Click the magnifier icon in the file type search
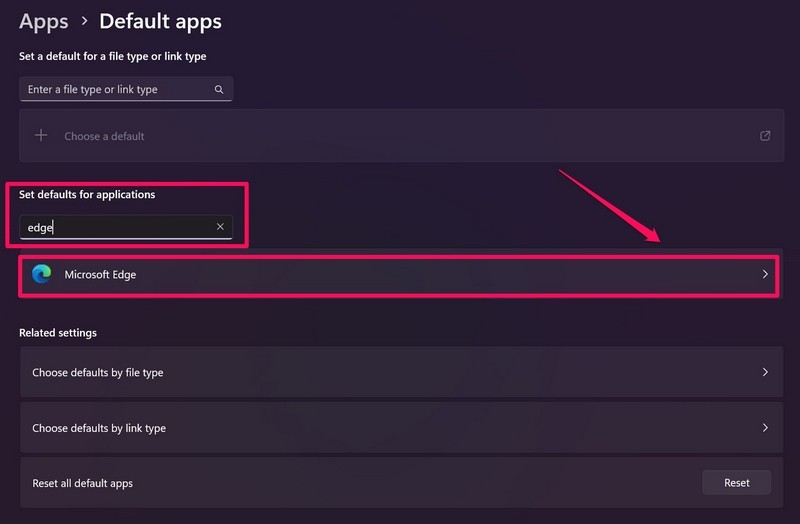 tap(219, 90)
